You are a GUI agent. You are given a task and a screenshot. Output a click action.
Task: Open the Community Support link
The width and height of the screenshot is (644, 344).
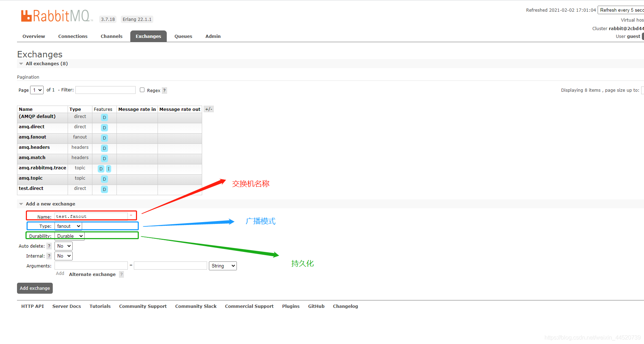pyautogui.click(x=143, y=306)
